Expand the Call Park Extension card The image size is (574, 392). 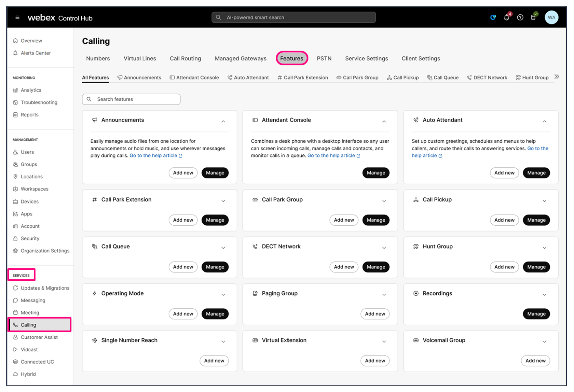pos(223,201)
